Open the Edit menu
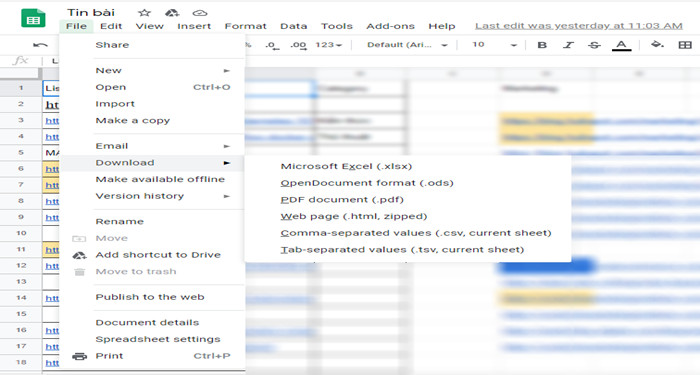 tap(111, 26)
